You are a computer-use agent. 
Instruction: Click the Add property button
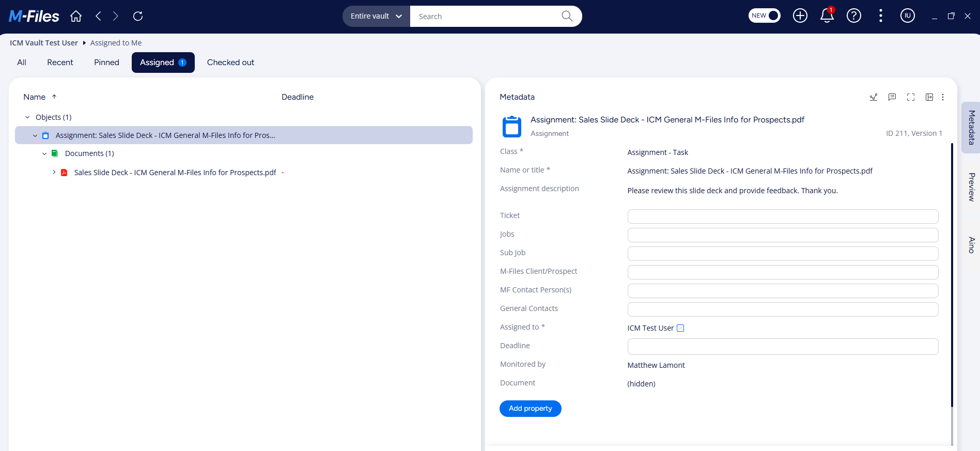pyautogui.click(x=531, y=409)
